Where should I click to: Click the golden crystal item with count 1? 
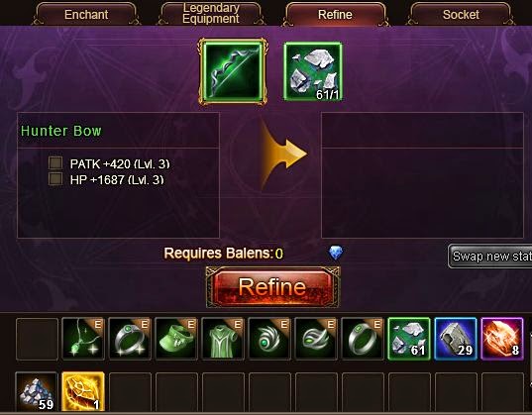tap(83, 392)
